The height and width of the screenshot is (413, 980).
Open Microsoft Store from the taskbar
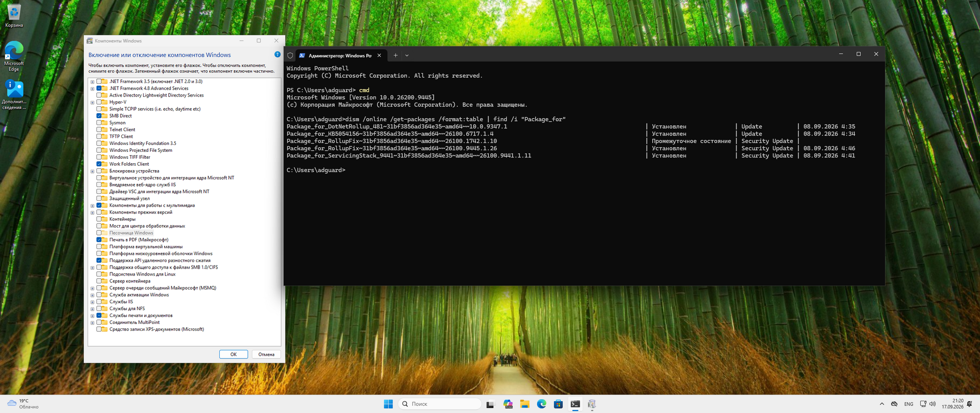click(x=558, y=404)
